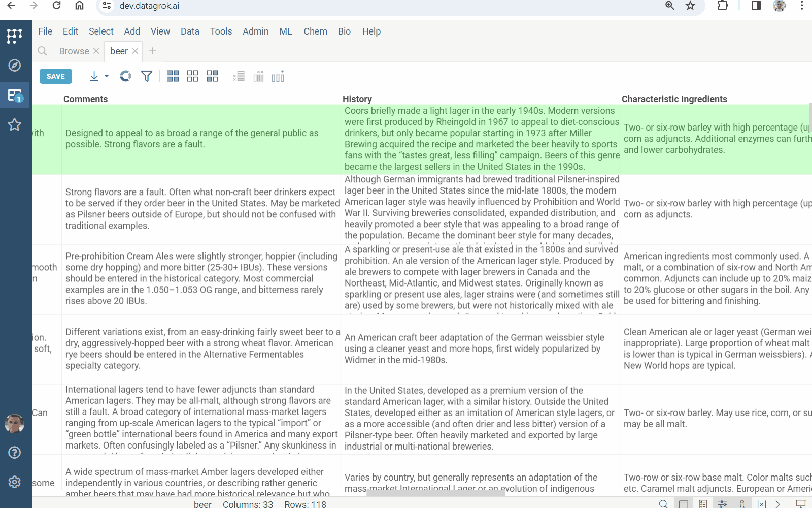
Task: Open the Admin menu
Action: tap(255, 31)
